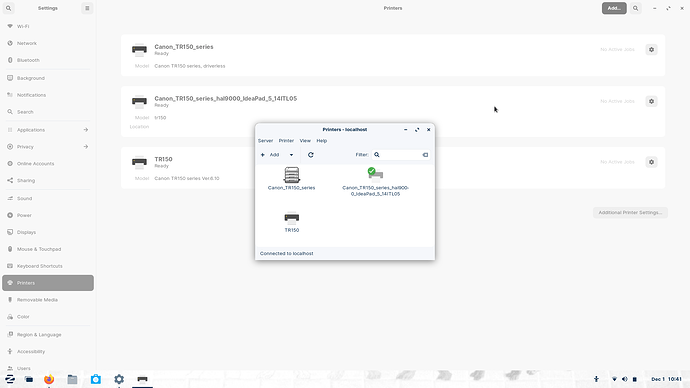Open the clock and calendar in panel
The width and height of the screenshot is (690, 388).
(x=666, y=379)
